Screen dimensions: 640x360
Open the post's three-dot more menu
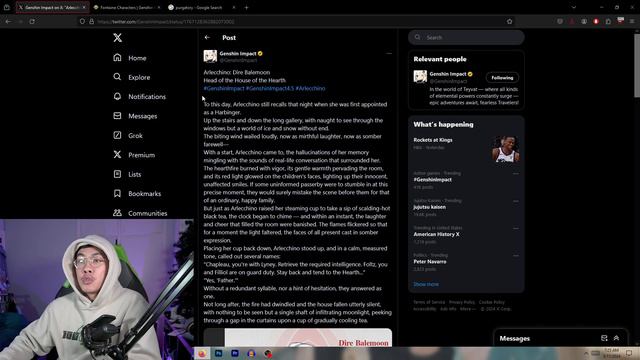pyautogui.click(x=389, y=53)
